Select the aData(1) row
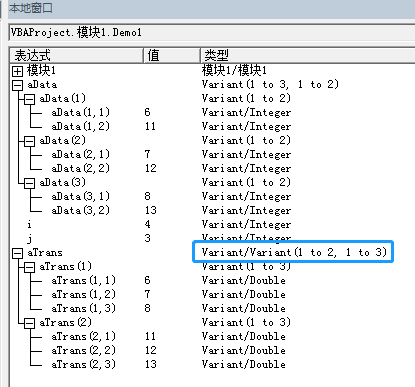415x387 pixels. point(63,98)
